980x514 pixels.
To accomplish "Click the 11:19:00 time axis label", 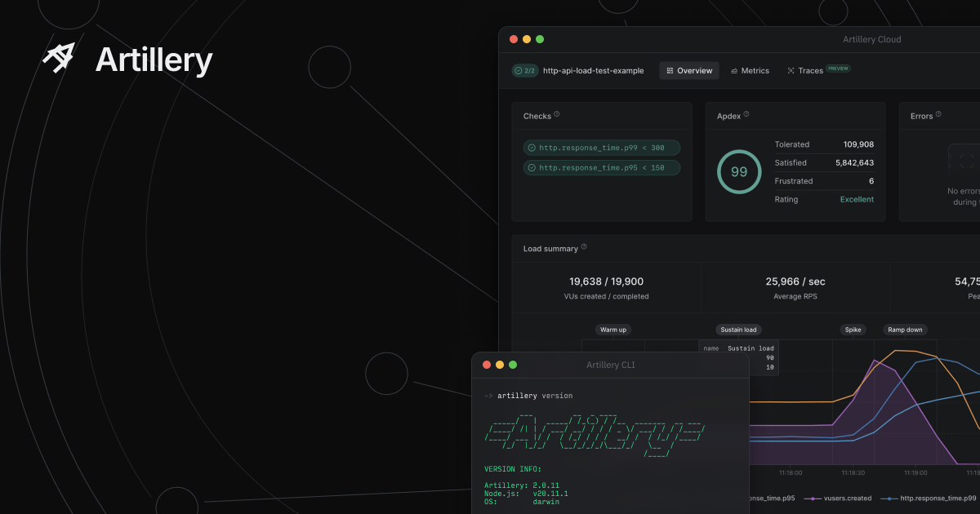I will (x=915, y=472).
